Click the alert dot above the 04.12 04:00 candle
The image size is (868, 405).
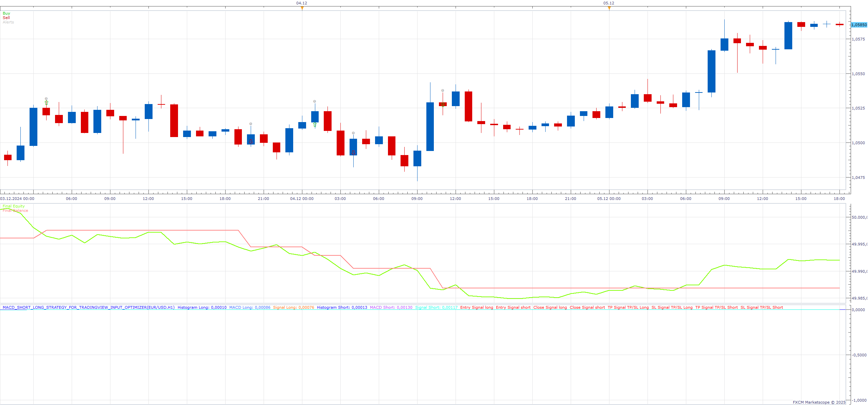[353, 133]
